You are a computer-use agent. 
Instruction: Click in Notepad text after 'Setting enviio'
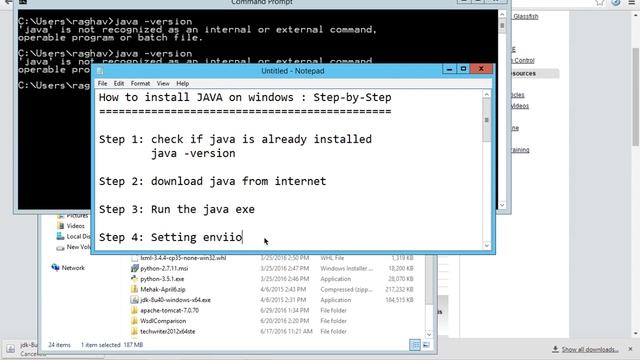[244, 237]
